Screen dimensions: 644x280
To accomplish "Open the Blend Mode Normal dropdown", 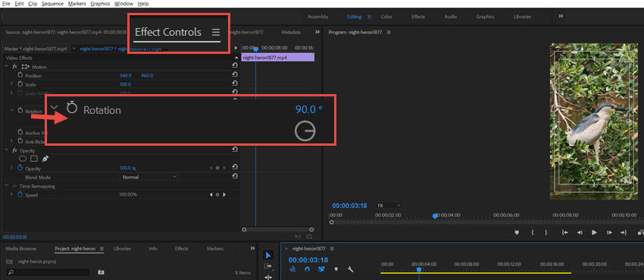I will click(x=149, y=177).
